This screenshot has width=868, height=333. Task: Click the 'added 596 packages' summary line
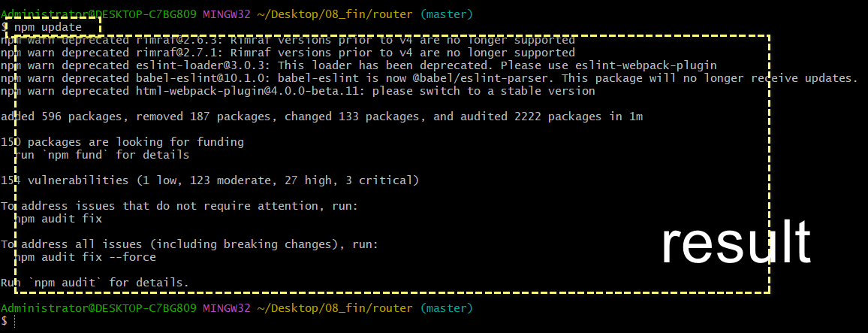pyautogui.click(x=321, y=117)
